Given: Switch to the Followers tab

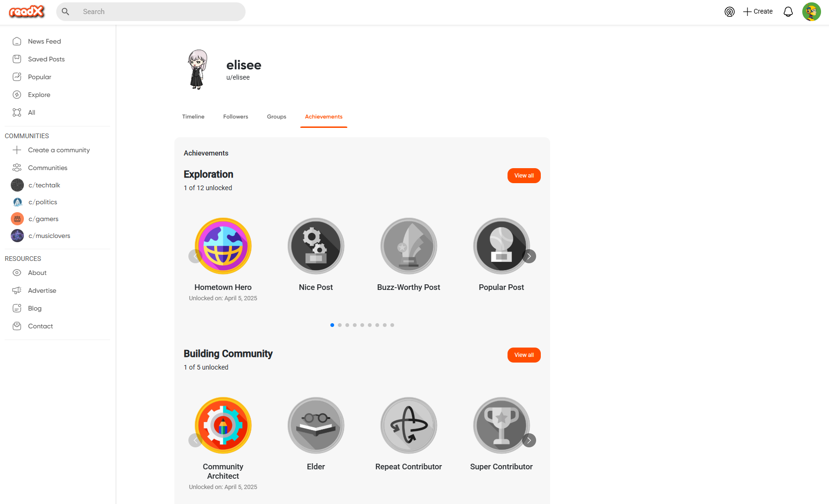Looking at the screenshot, I should coord(236,117).
